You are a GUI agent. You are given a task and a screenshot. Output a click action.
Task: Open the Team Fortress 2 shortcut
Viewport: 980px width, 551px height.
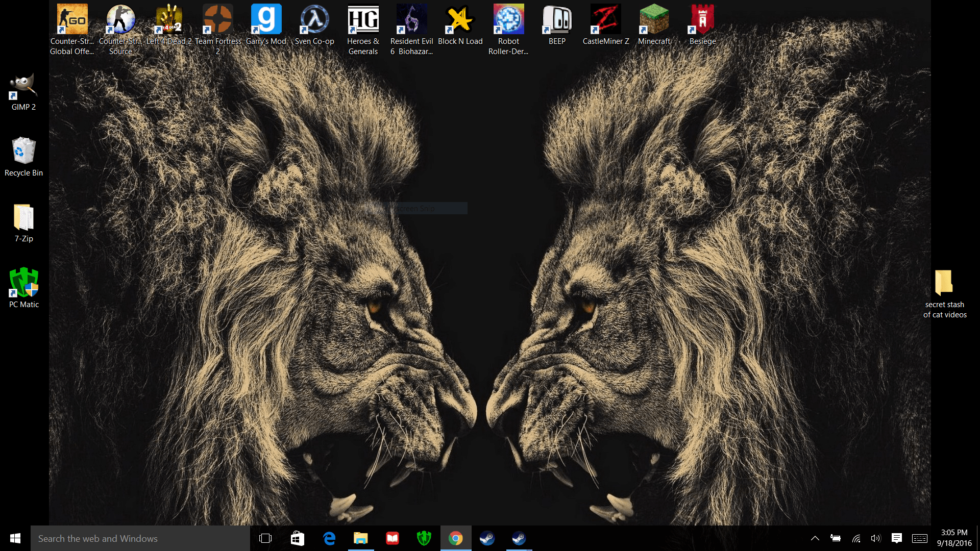point(218,18)
